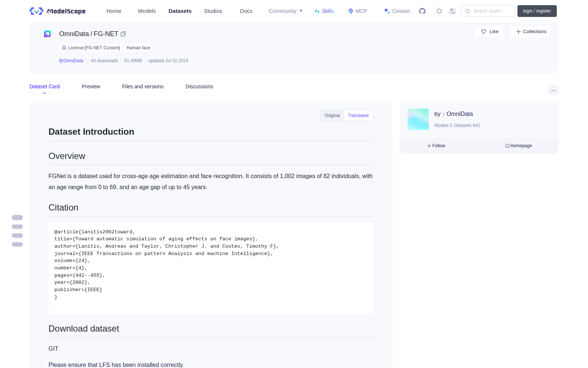
Task: Jump to second section outline marker
Action: (17, 227)
